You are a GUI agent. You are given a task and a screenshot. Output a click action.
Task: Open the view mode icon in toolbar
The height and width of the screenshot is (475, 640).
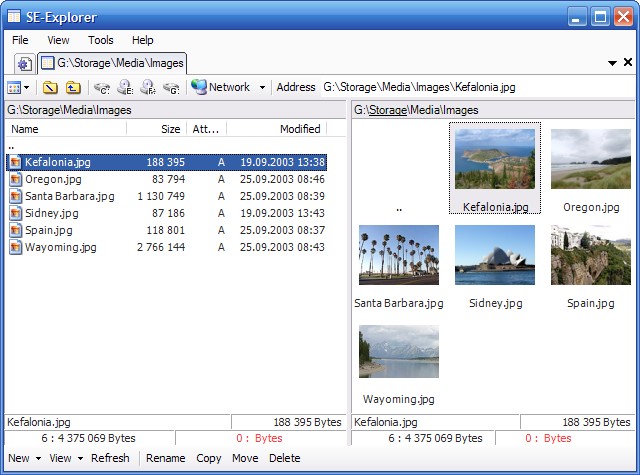tap(14, 87)
